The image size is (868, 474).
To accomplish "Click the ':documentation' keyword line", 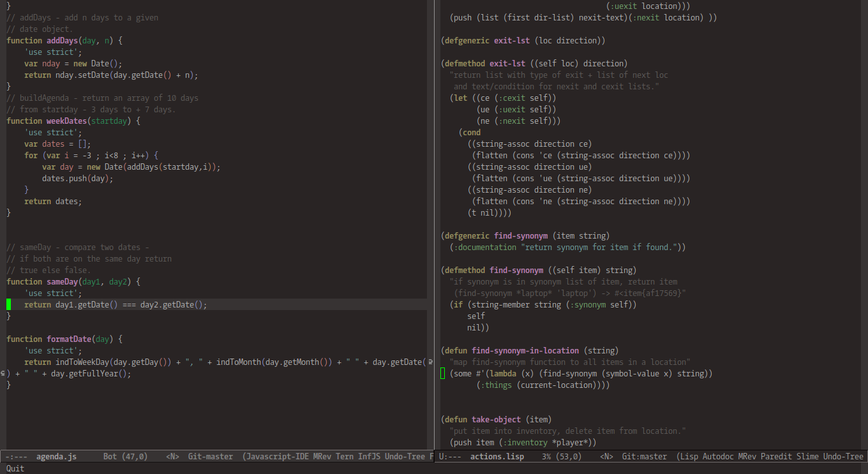I will [x=567, y=248].
